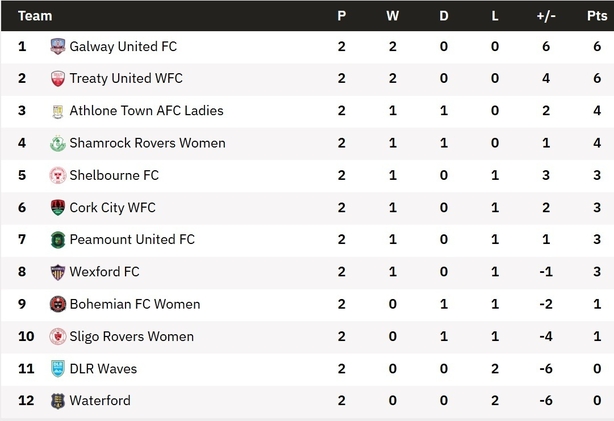Click the +/- goal difference column header
Image resolution: width=614 pixels, height=421 pixels.
546,16
